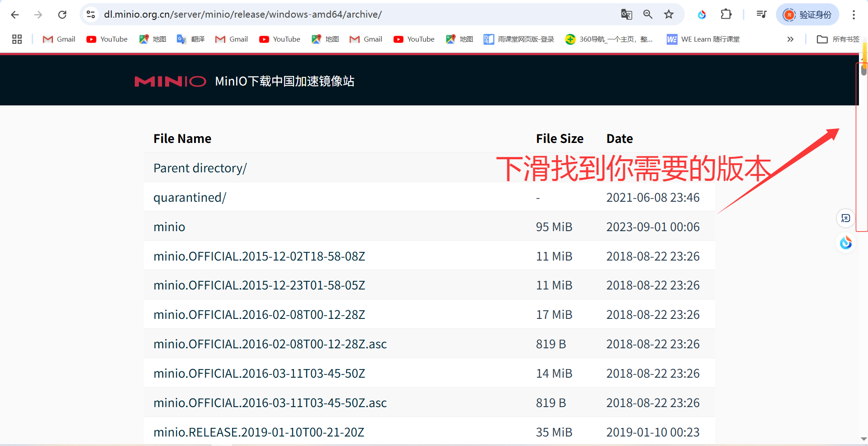Viewport: 868px width, 446px height.
Task: Click MinIO下载中国加速镜像站 header title
Action: (285, 81)
